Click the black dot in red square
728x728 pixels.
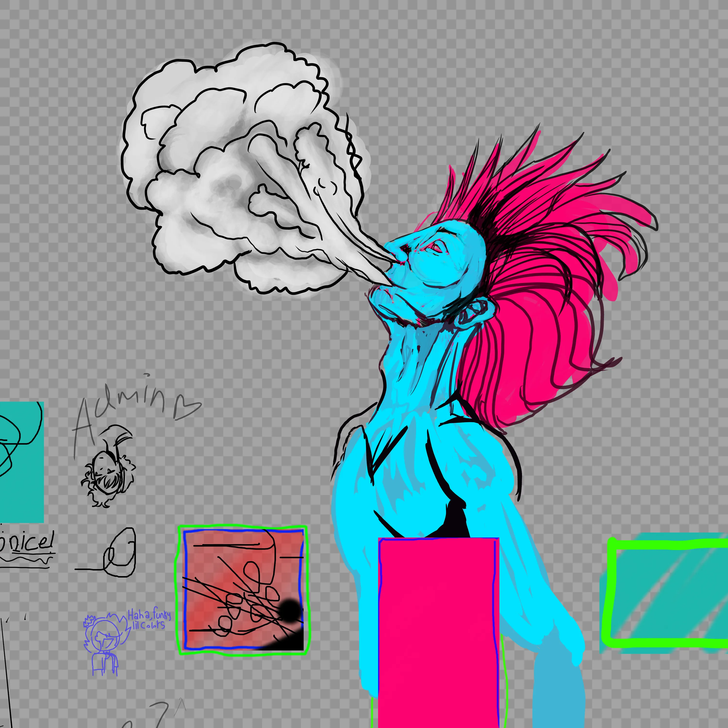coord(290,611)
